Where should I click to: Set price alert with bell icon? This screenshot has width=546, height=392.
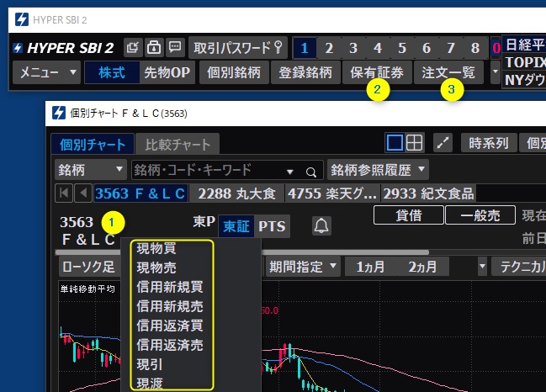click(x=321, y=226)
